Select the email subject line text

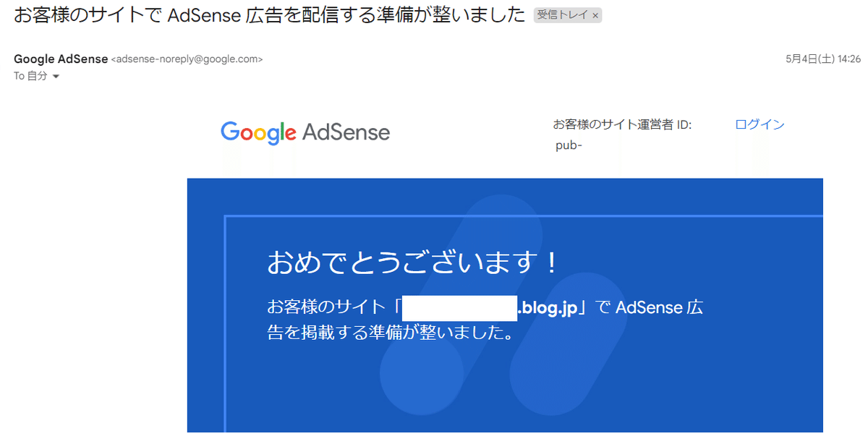coord(269,16)
